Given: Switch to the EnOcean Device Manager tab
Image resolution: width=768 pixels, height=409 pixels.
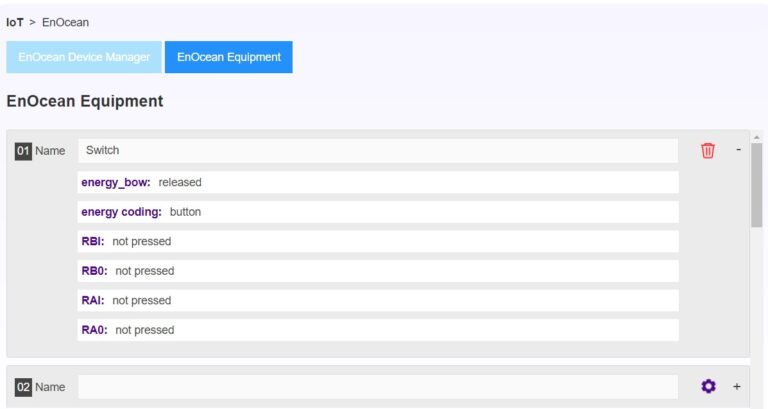Looking at the screenshot, I should [x=84, y=57].
